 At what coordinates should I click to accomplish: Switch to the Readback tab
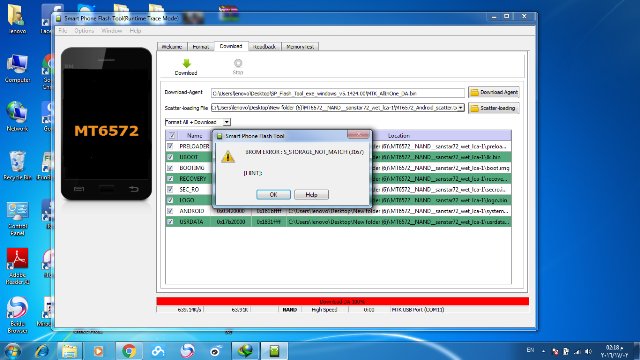tap(264, 47)
